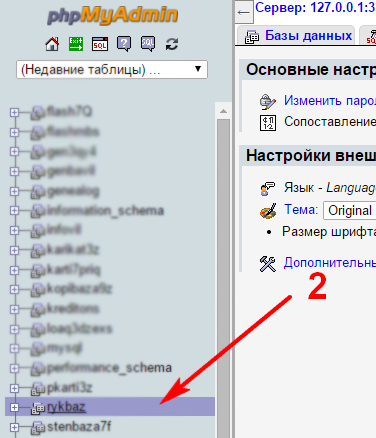The height and width of the screenshot is (438, 376).
Task: Click the Сопоставление label text
Action: click(330, 121)
